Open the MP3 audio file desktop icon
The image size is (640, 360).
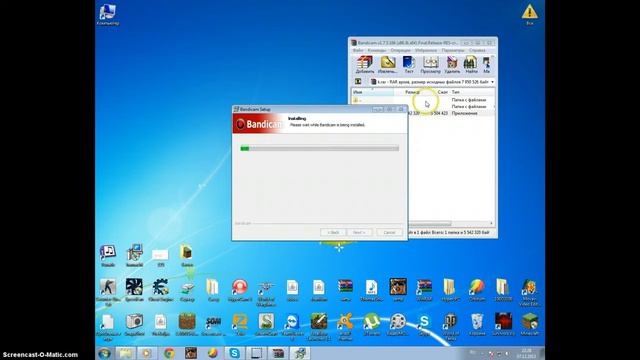coord(371,290)
